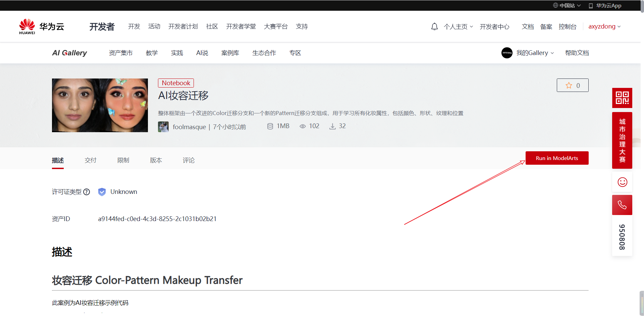Switch to the 版本 tab
This screenshot has width=644, height=316.
(156, 160)
